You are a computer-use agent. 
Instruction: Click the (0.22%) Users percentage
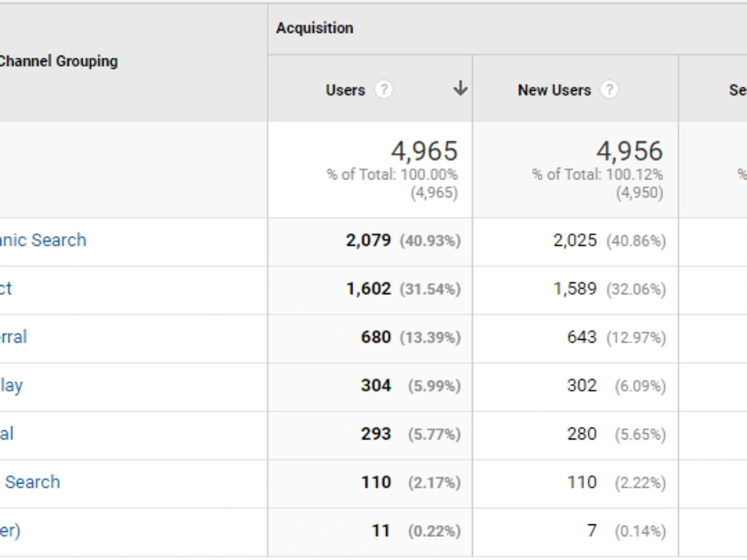435,531
